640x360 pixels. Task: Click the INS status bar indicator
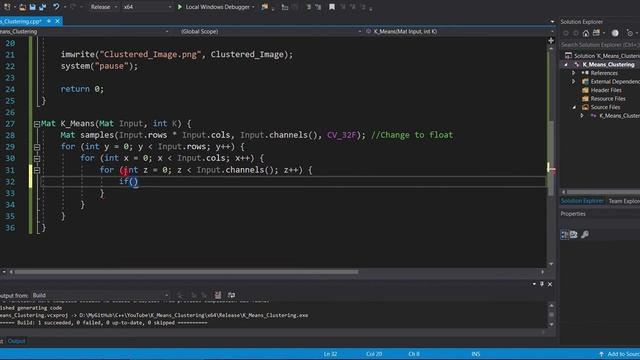[476, 354]
